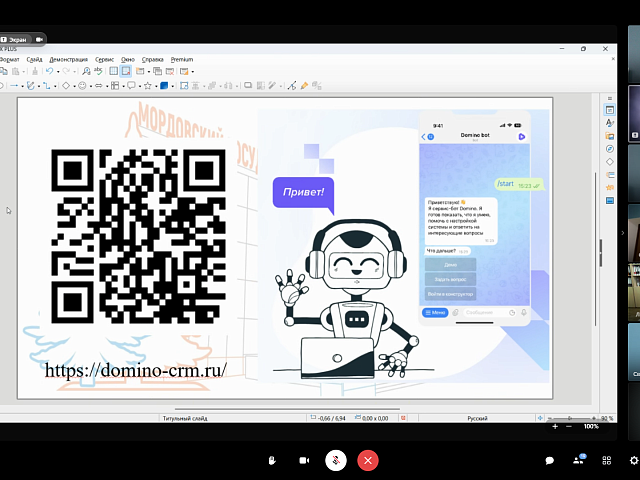This screenshot has width=640, height=480.
Task: Toggle the highlighted display views icon
Action: 126,71
